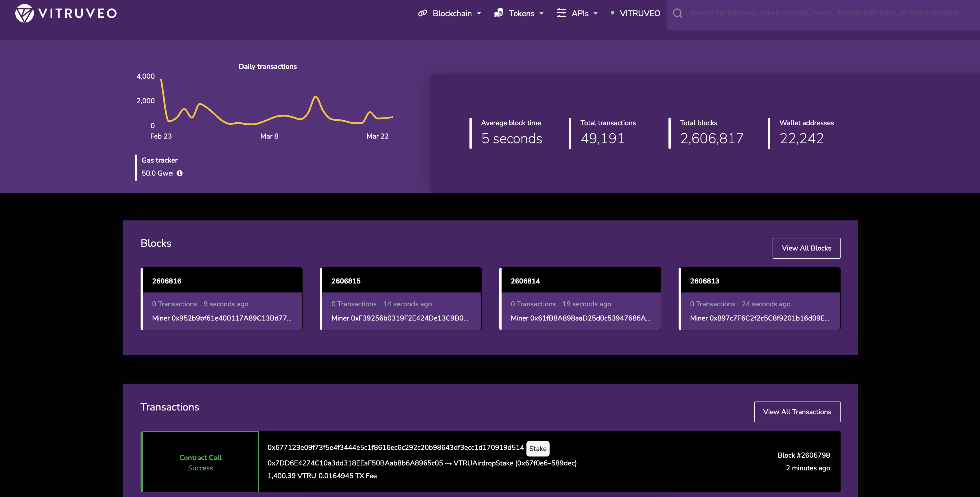Open the Tokens menu
The height and width of the screenshot is (497, 980).
pos(519,13)
